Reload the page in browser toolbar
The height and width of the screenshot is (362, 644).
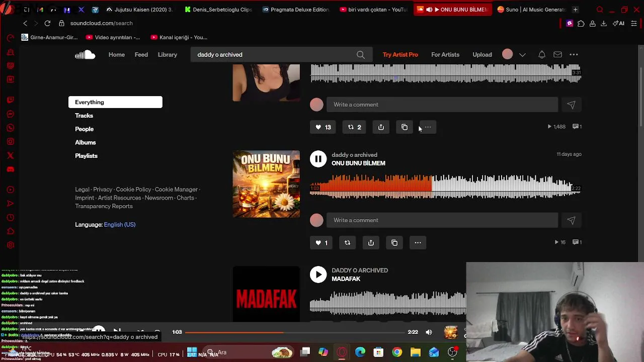tap(47, 23)
